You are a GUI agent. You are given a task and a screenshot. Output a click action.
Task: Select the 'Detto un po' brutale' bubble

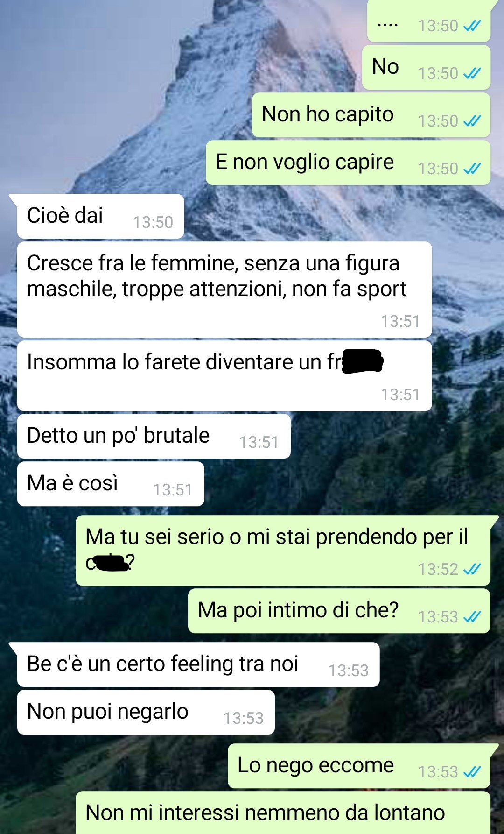154,436
